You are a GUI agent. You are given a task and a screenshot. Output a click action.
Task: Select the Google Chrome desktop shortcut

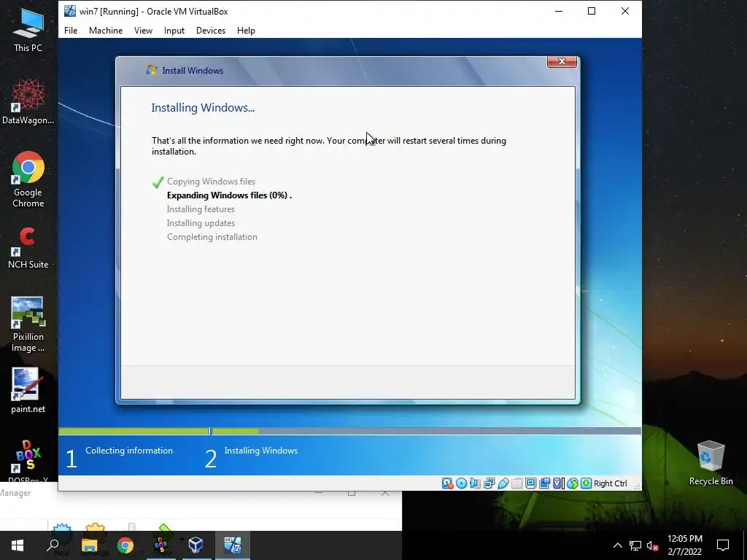28,179
